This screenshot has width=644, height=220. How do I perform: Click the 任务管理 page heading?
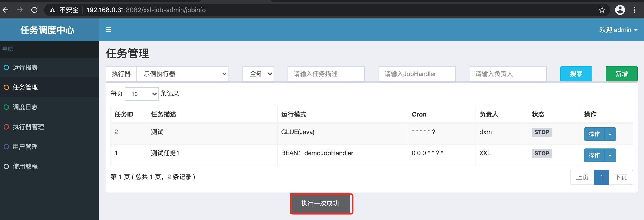point(128,53)
